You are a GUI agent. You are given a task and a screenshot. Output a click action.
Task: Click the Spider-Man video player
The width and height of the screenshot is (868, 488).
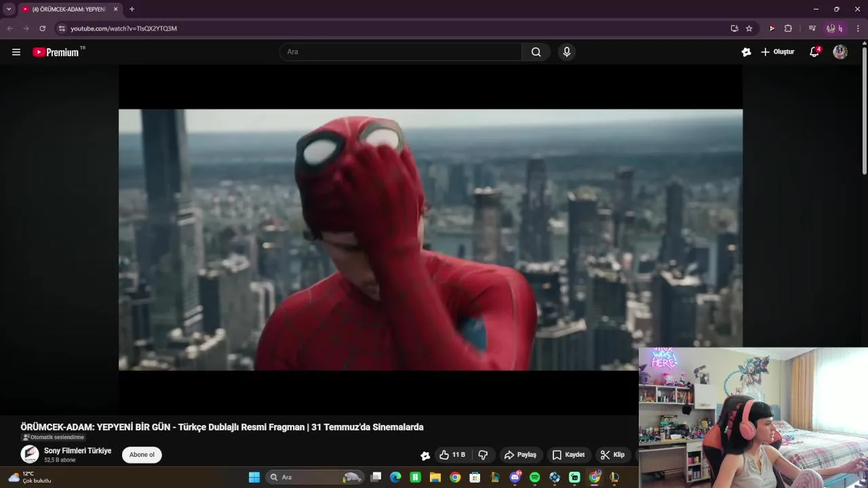431,240
